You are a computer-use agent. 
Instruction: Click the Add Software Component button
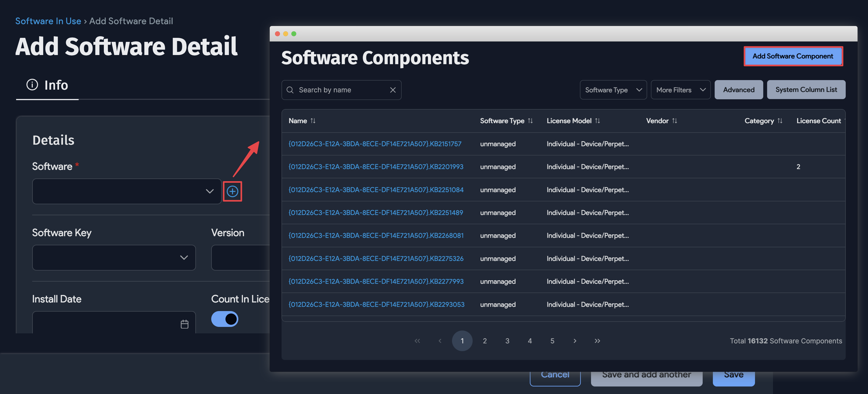793,56
